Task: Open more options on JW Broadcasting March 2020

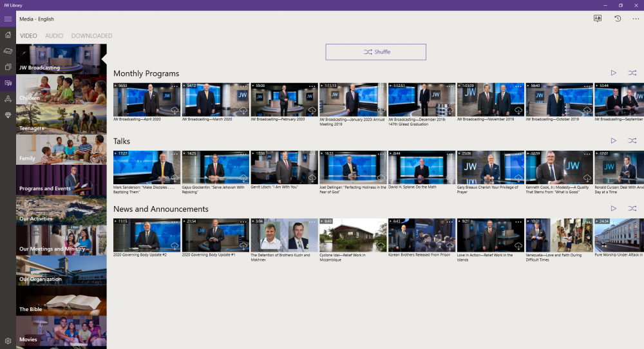Action: (x=243, y=86)
